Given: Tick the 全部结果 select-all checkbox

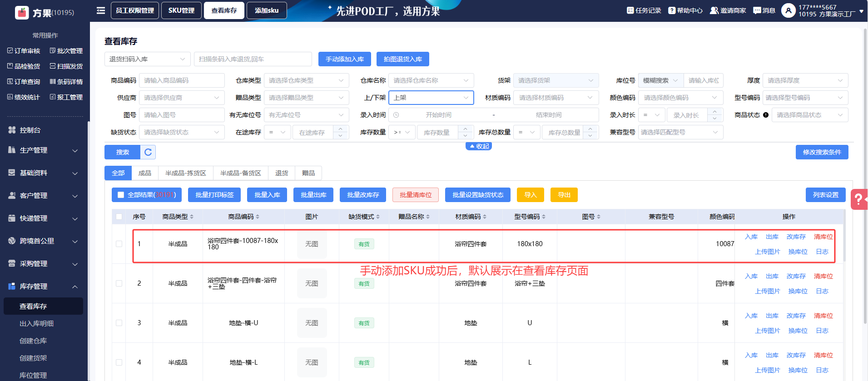Looking at the screenshot, I should 121,195.
